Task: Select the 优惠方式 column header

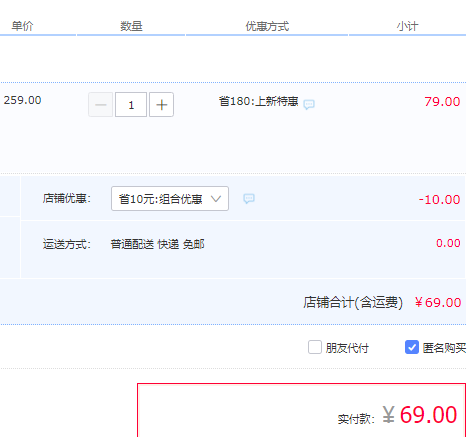Action: tap(267, 26)
